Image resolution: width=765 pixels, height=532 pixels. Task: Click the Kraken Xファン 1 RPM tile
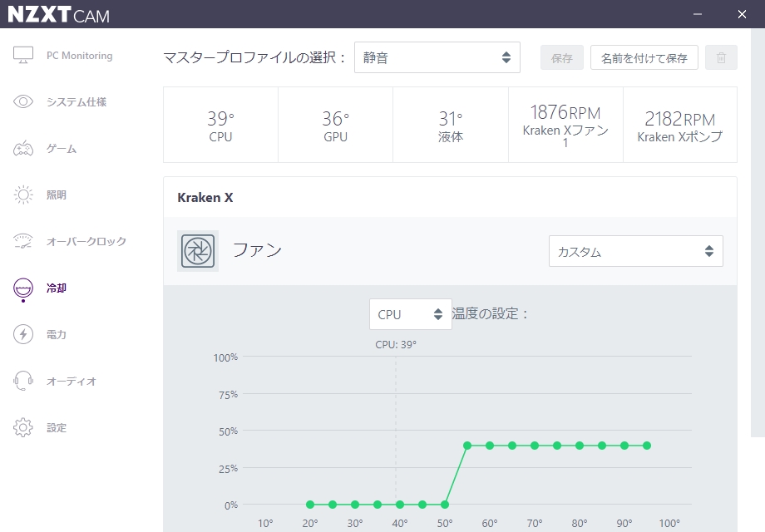[x=565, y=125]
